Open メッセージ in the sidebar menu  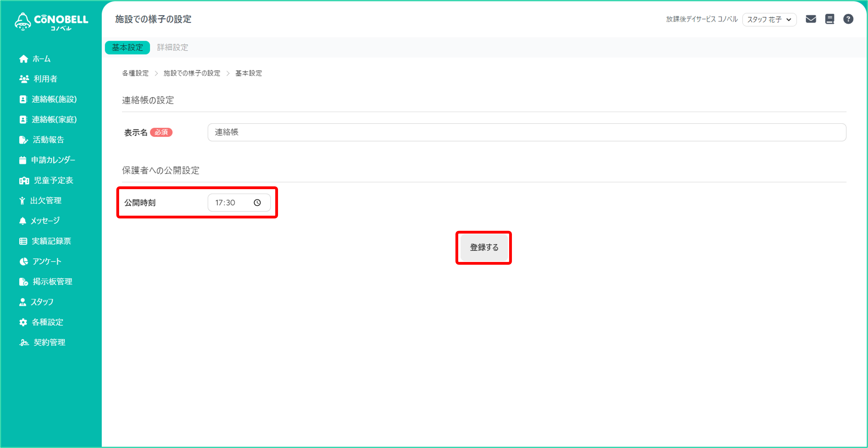pos(45,221)
